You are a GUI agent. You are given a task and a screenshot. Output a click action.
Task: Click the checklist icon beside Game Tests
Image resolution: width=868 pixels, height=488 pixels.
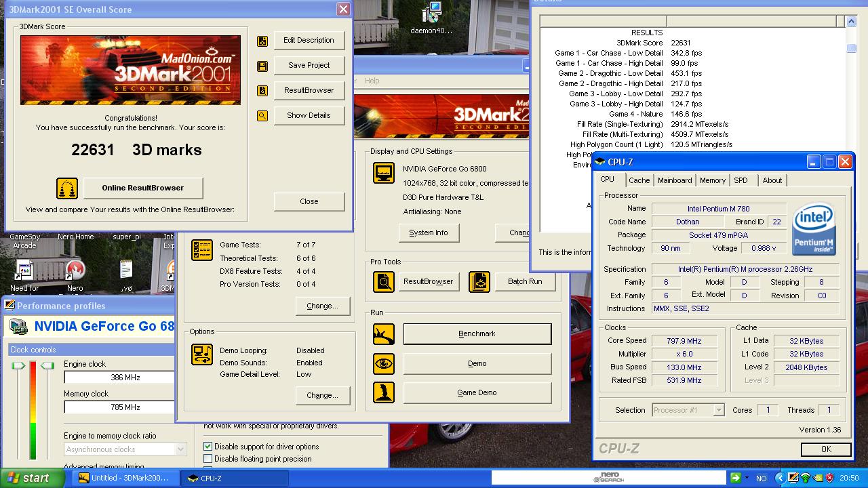click(202, 250)
